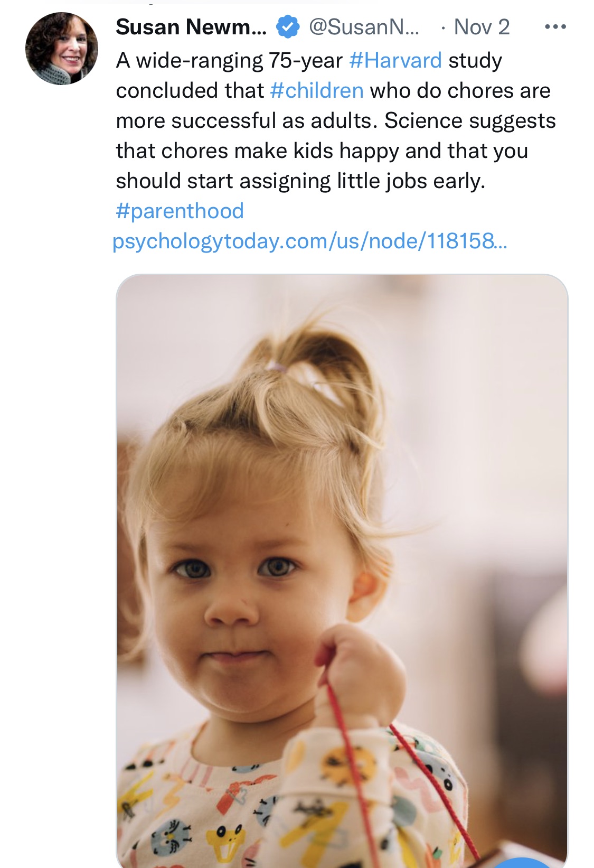
Task: Click the blue verified checkmark badge
Action: pyautogui.click(x=288, y=27)
